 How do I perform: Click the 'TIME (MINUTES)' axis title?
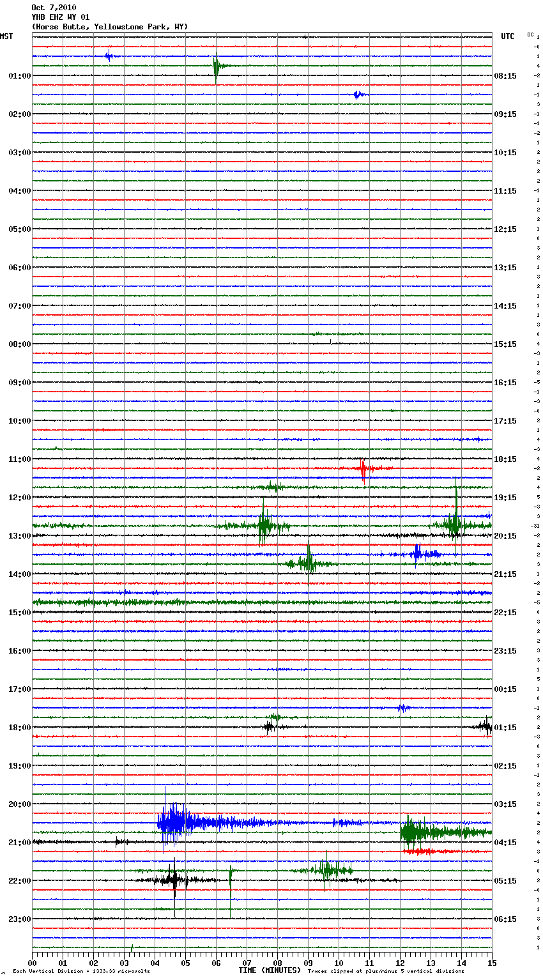point(270,970)
